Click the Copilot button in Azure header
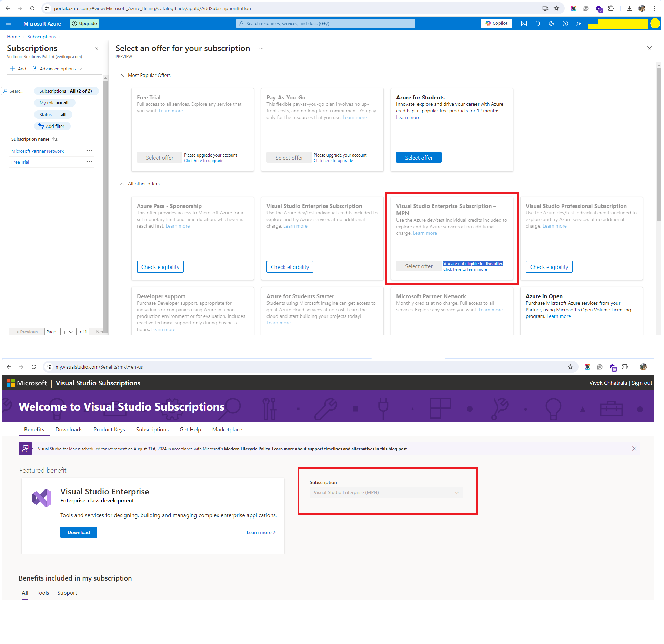The image size is (664, 644). pyautogui.click(x=496, y=23)
